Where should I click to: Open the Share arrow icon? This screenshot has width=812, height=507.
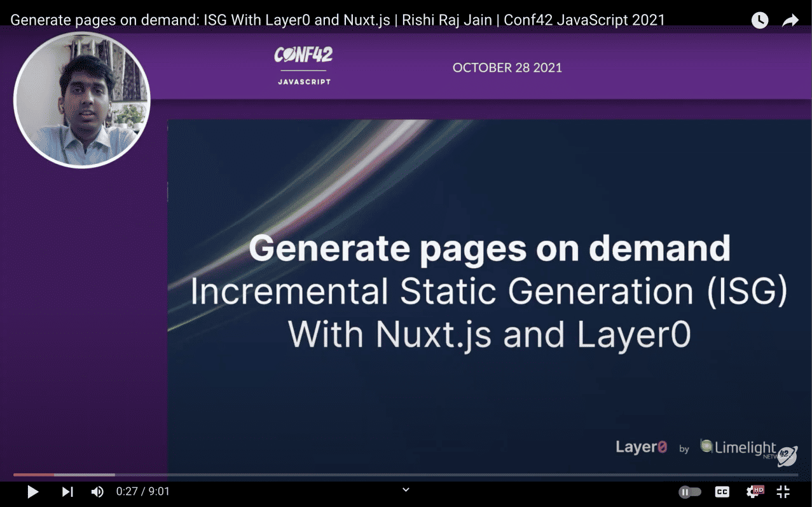(790, 20)
